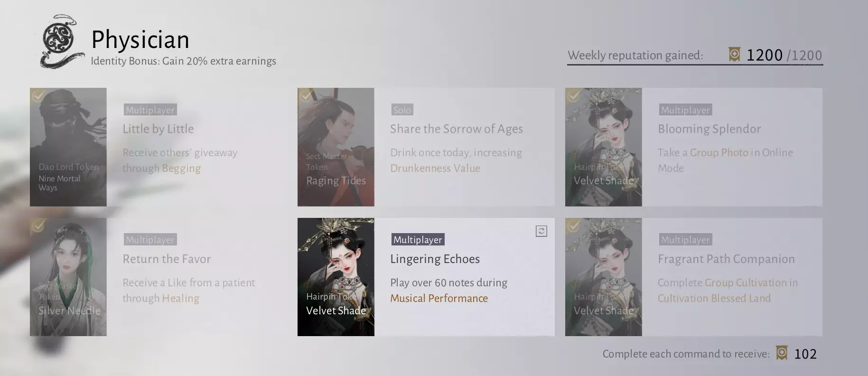
Task: Click the weekly reputation badge icon
Action: (734, 55)
